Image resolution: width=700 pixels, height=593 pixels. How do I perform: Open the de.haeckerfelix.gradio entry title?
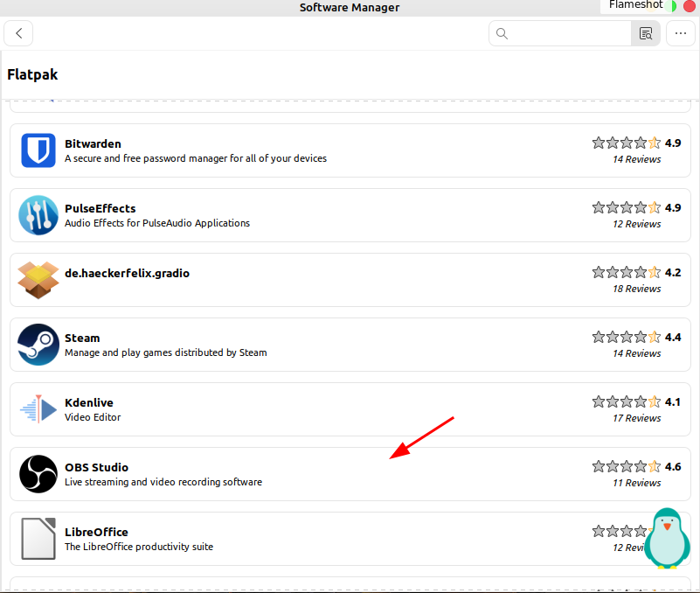(x=128, y=273)
